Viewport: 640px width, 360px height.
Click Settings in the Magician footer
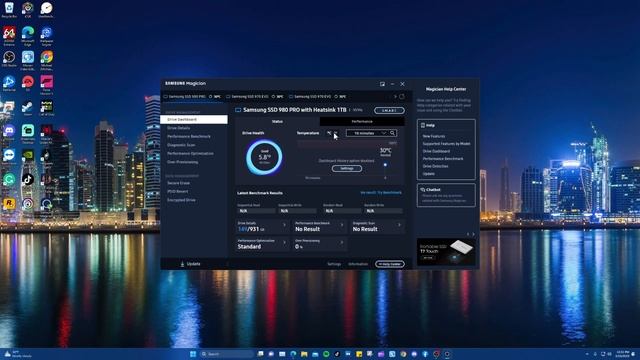[x=334, y=264]
